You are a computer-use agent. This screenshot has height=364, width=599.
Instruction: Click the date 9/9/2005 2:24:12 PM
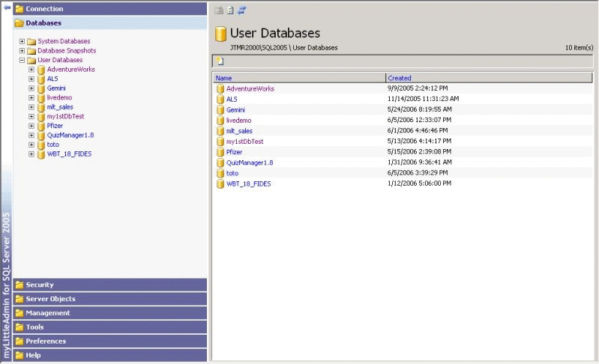pos(418,88)
